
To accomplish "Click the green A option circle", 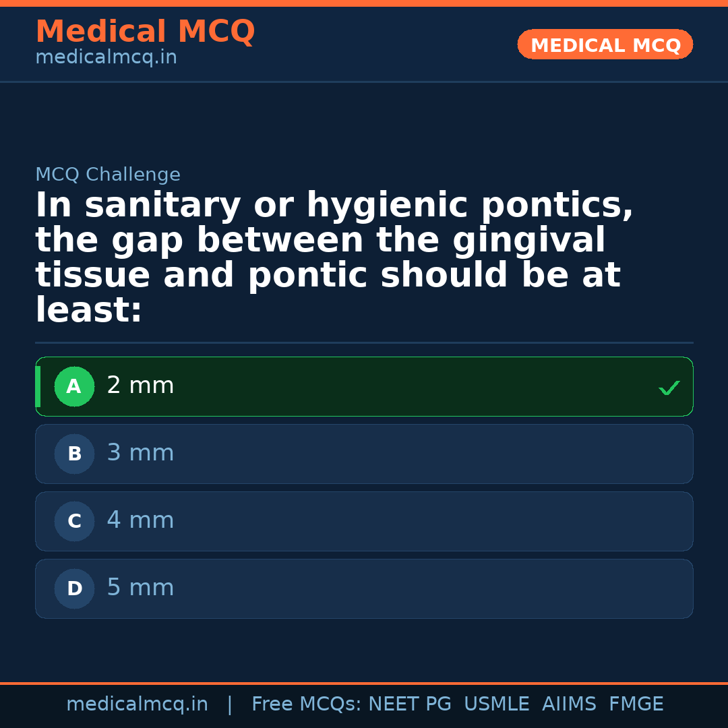I will pyautogui.click(x=74, y=387).
